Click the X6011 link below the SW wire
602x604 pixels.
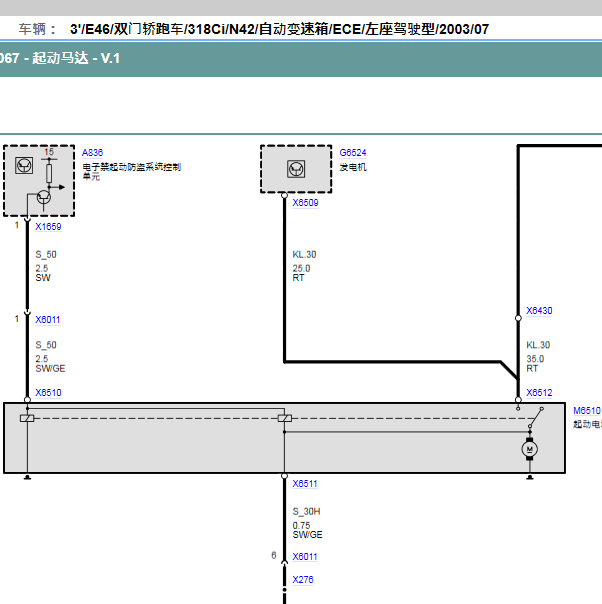(x=48, y=320)
